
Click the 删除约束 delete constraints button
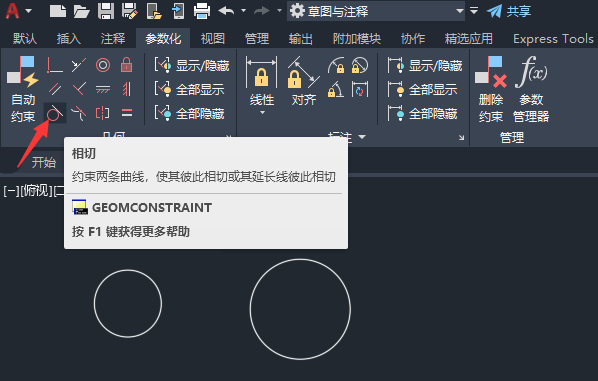click(491, 89)
